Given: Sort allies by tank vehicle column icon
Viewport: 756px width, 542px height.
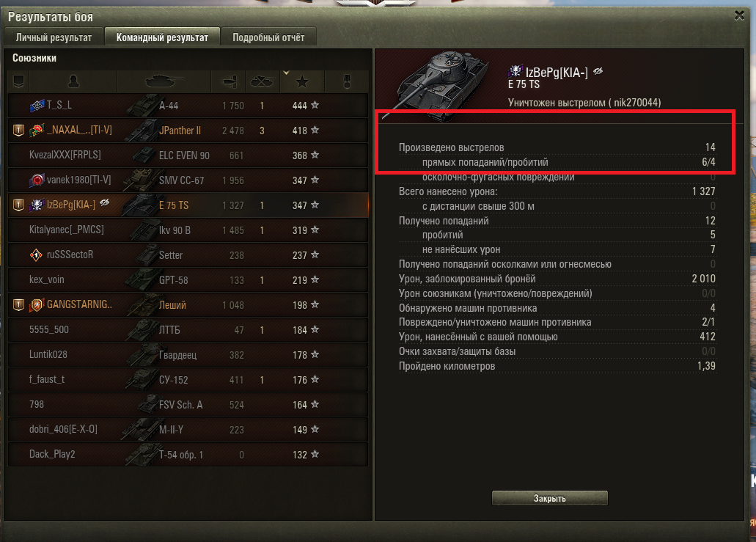Looking at the screenshot, I should 164,81.
